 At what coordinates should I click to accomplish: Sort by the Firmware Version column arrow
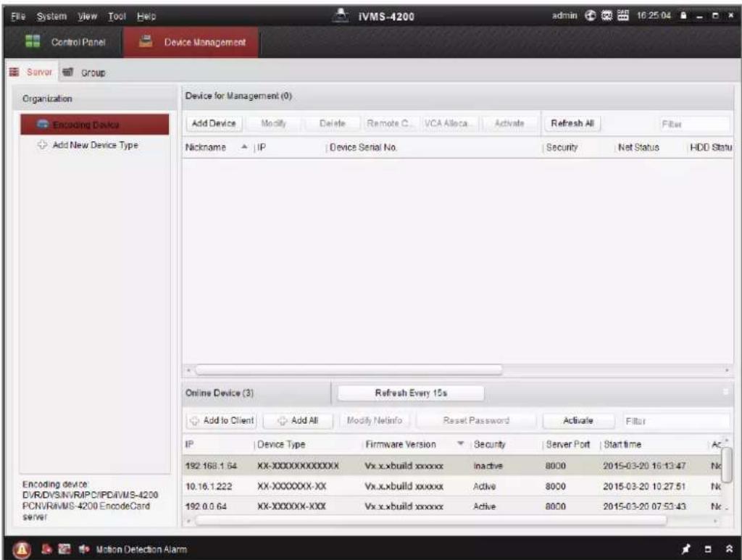pyautogui.click(x=460, y=443)
